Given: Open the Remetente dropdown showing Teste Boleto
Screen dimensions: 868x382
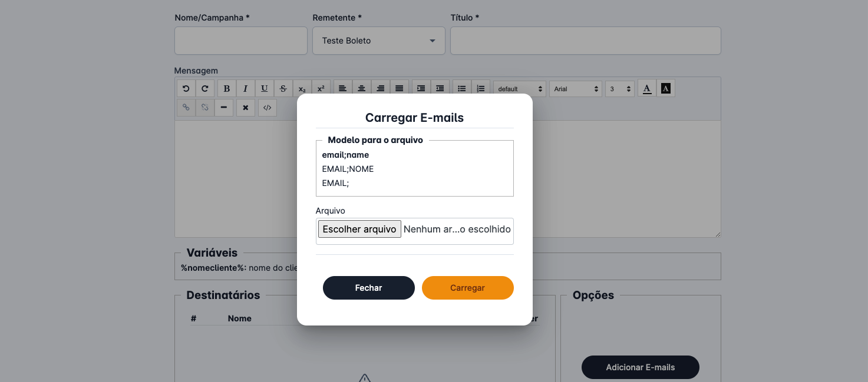Looking at the screenshot, I should tap(378, 41).
